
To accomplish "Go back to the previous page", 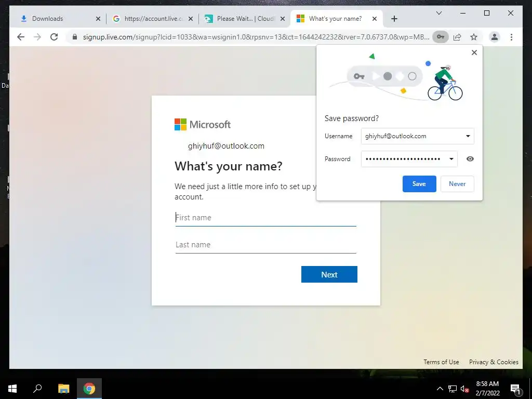I will pyautogui.click(x=21, y=37).
